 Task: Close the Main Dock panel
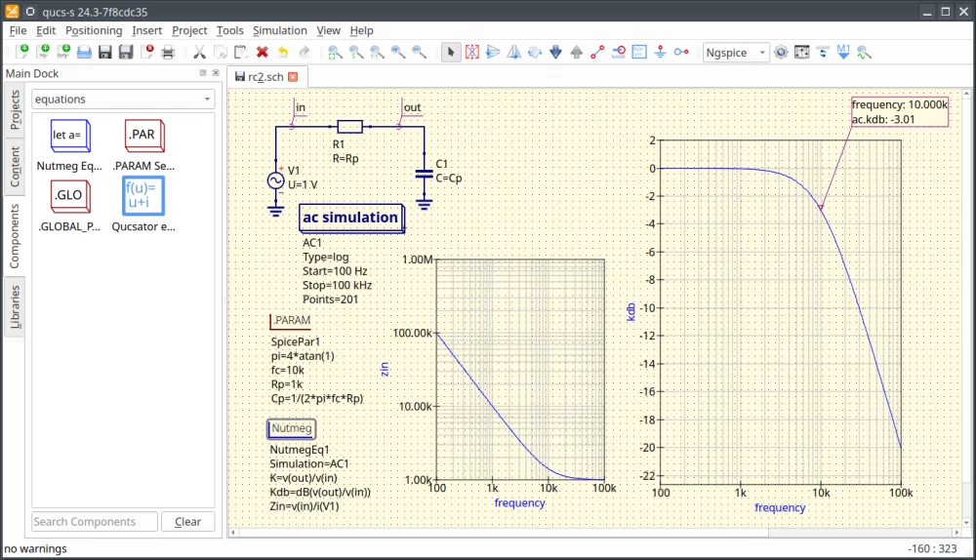coord(216,73)
